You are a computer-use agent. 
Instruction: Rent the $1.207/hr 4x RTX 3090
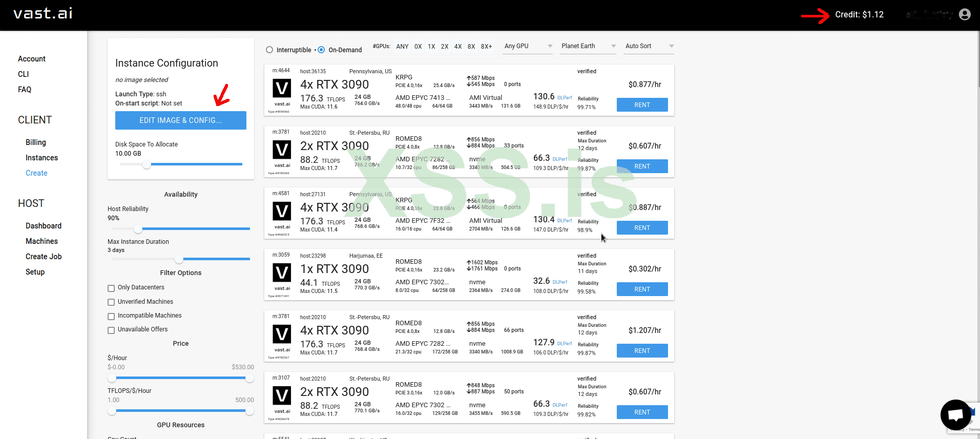pyautogui.click(x=642, y=350)
